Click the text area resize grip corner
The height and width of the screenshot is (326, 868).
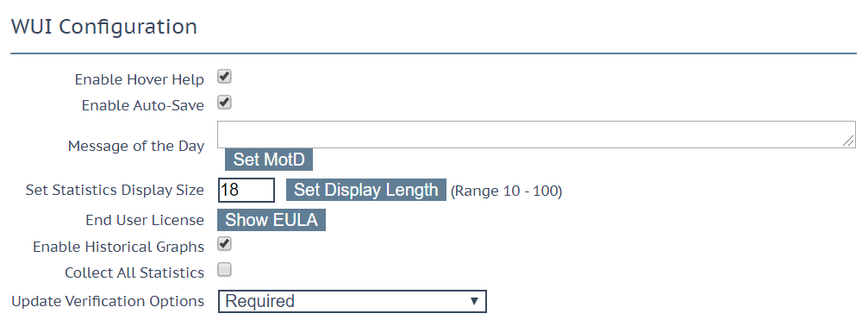[848, 141]
